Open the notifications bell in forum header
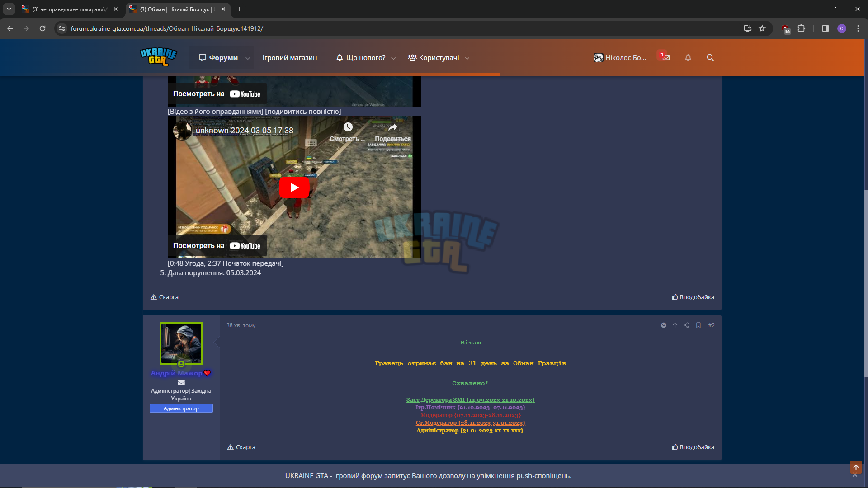 [688, 57]
